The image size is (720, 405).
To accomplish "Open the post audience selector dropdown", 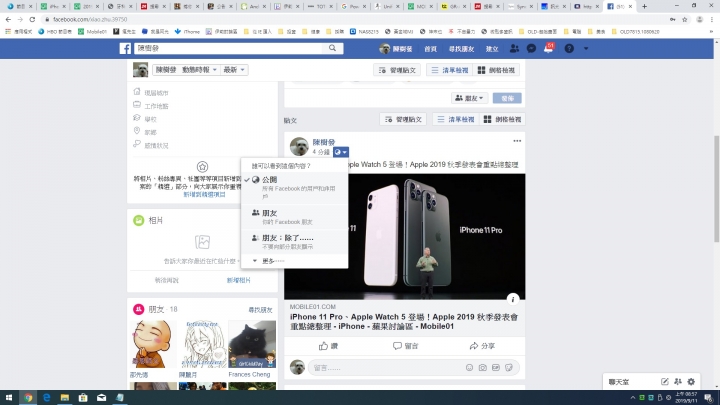I will click(x=341, y=152).
